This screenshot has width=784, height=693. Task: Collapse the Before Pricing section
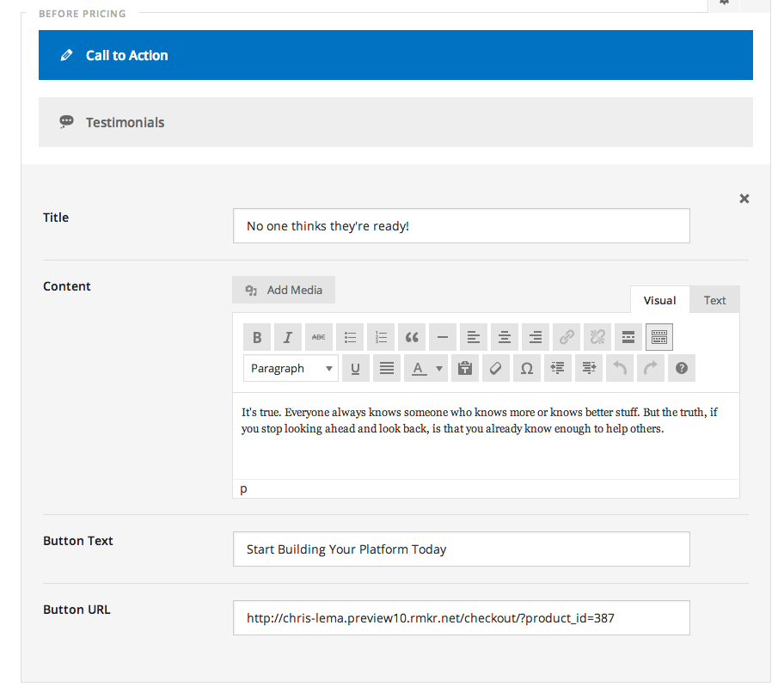pyautogui.click(x=83, y=13)
